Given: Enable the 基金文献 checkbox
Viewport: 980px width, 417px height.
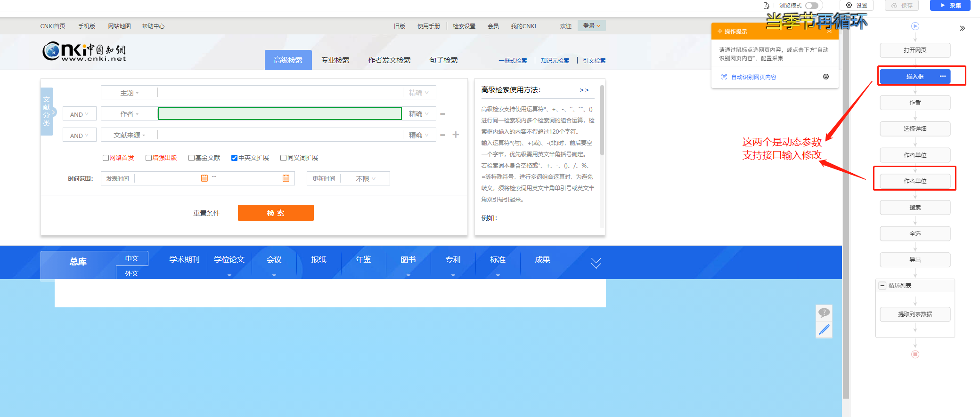Looking at the screenshot, I should coord(191,158).
